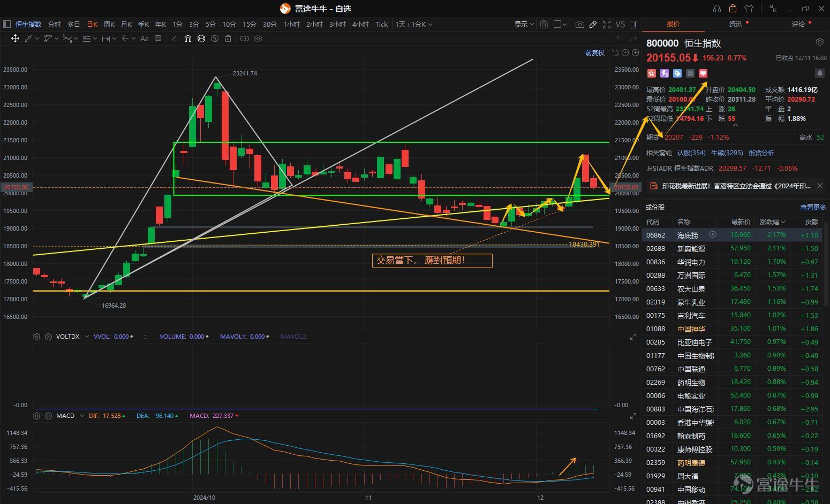
Task: Toggle 前复权 price adjustment
Action: 594,52
